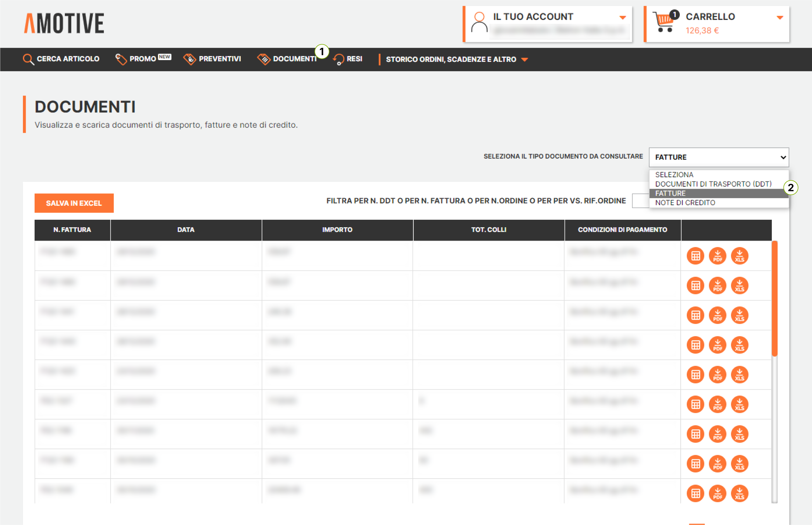Screen dimensions: 812x525
Task: Click the AMOTIVE logo
Action: click(64, 23)
